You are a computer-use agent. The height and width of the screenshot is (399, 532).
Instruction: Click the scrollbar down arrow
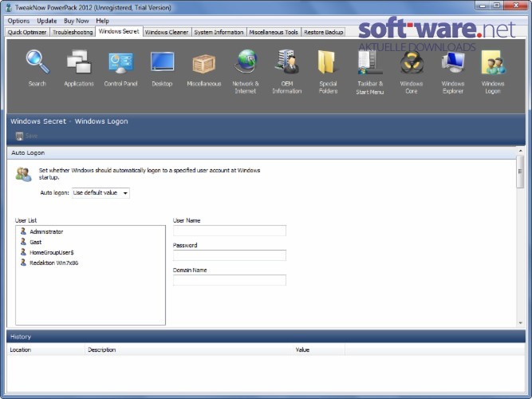(x=521, y=323)
